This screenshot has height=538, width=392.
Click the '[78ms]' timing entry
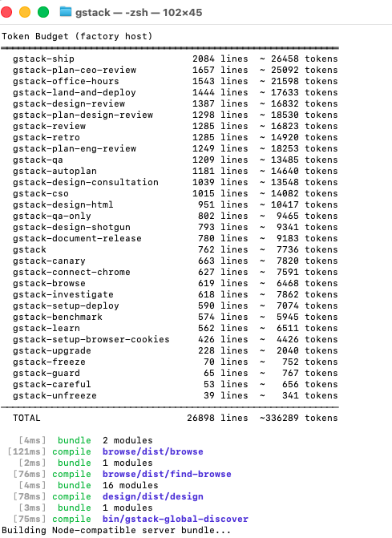30,497
